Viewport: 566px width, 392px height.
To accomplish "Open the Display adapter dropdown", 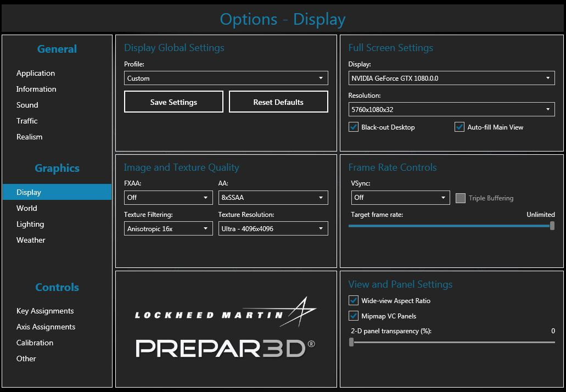I will 451,78.
